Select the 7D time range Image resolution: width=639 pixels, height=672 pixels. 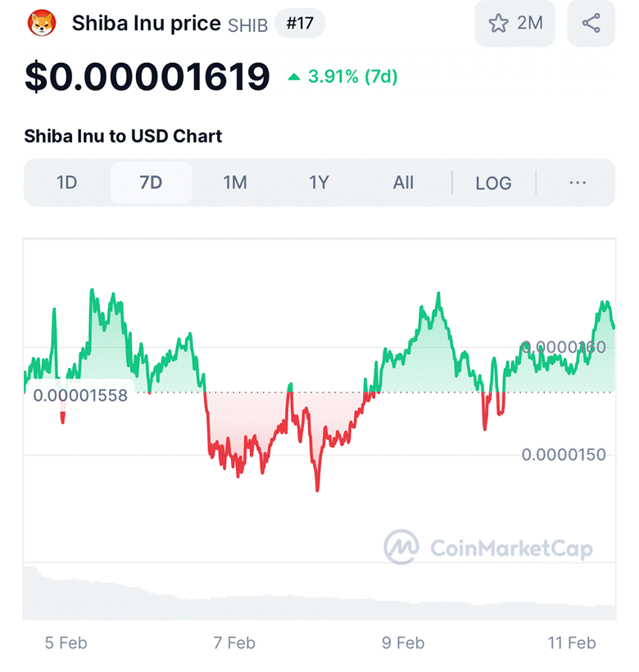(x=151, y=183)
